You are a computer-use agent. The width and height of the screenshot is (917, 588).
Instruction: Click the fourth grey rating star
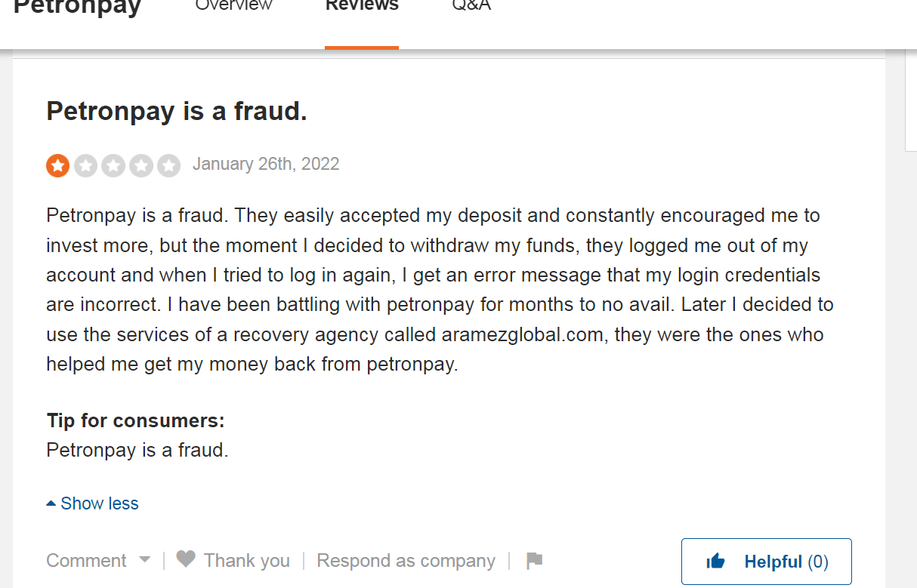[141, 165]
